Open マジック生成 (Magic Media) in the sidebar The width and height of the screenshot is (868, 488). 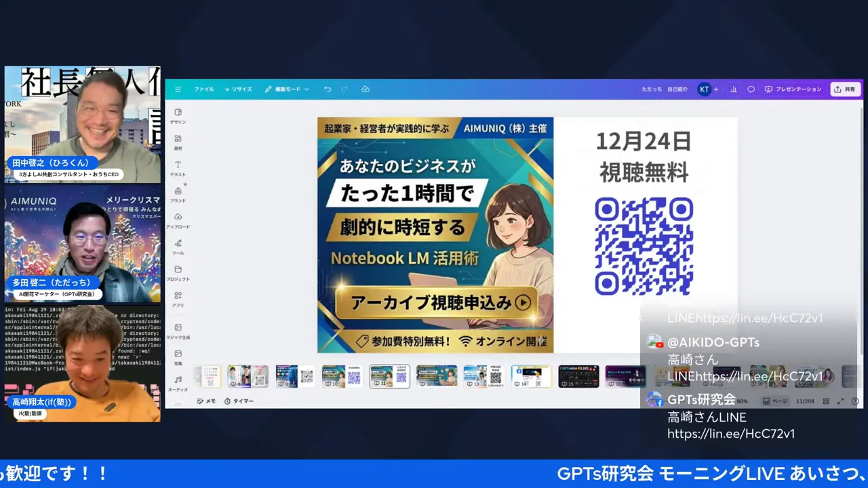[178, 331]
